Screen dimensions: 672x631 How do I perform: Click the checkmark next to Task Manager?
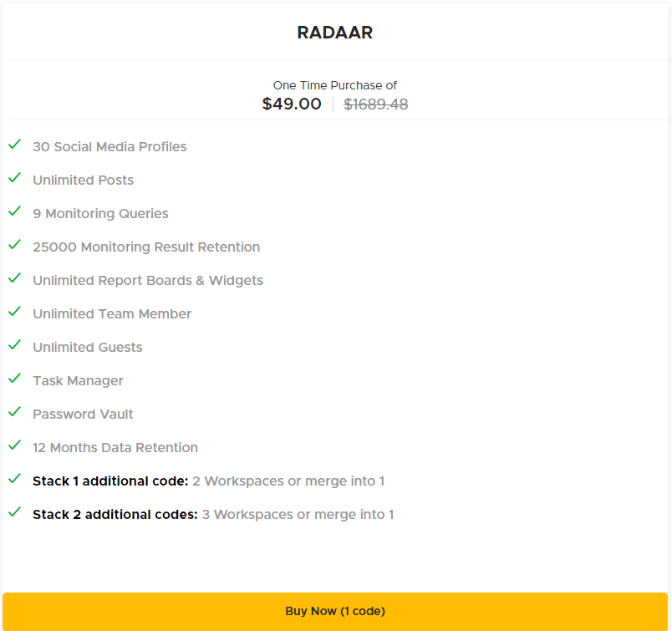click(14, 378)
